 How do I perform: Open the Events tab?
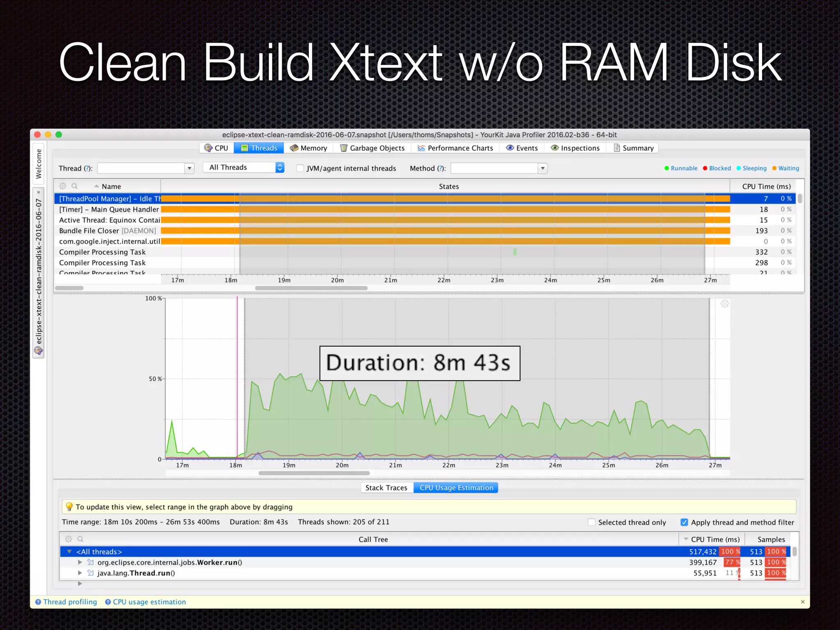(522, 148)
